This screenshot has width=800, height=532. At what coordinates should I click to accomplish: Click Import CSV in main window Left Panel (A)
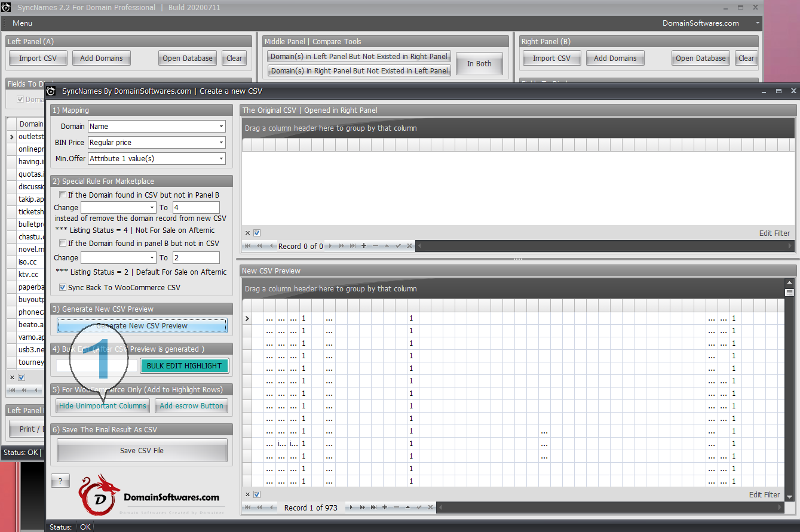pyautogui.click(x=38, y=59)
